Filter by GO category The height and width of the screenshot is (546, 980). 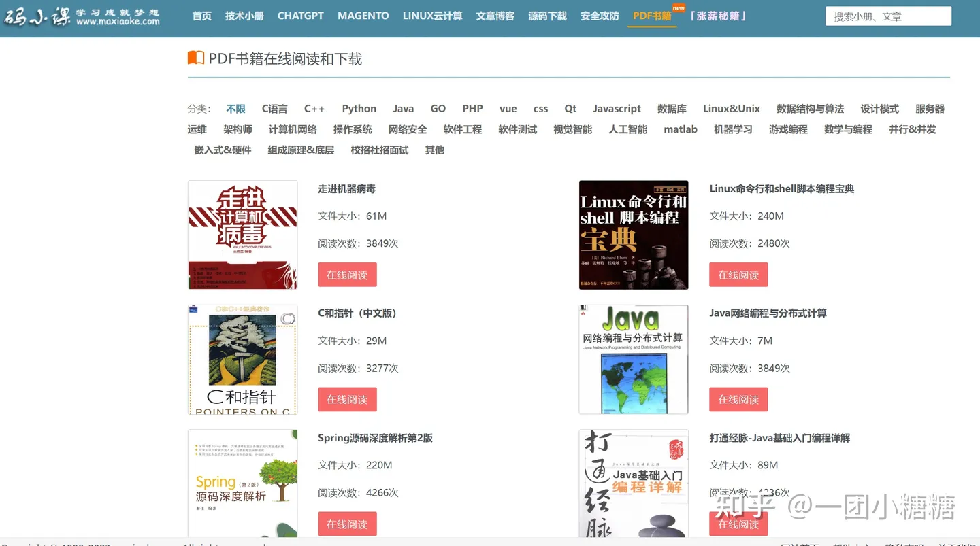tap(438, 109)
